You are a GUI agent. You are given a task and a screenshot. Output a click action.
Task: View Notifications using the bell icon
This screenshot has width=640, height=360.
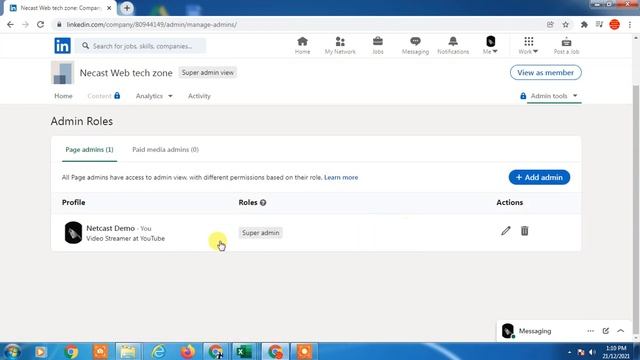(x=453, y=45)
